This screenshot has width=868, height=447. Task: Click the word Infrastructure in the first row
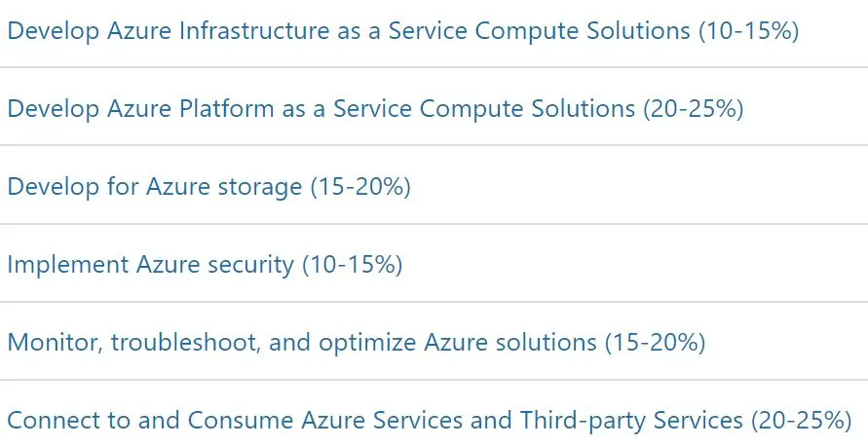tap(254, 31)
